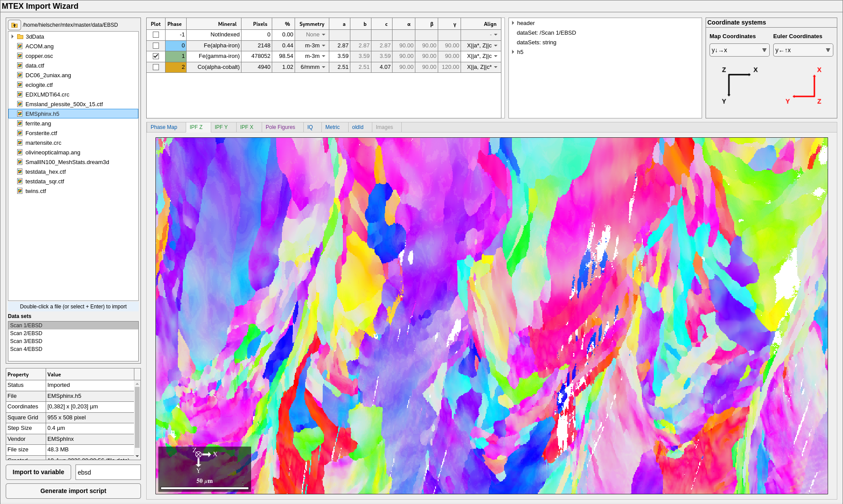Open Euler Coordinates dropdown

click(803, 50)
